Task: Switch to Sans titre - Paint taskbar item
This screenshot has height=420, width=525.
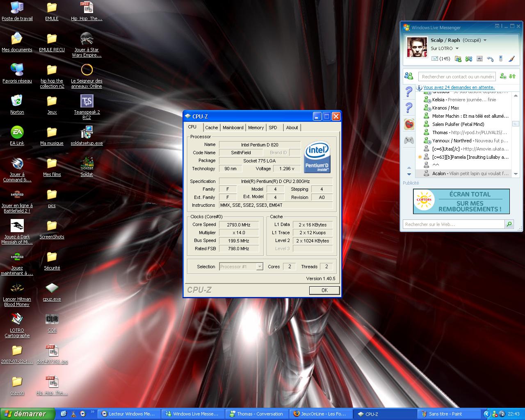Action: click(449, 414)
